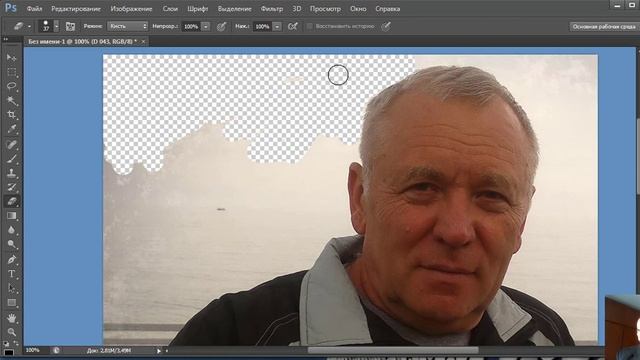
Task: Select the Rectangle shape tool
Action: click(11, 302)
